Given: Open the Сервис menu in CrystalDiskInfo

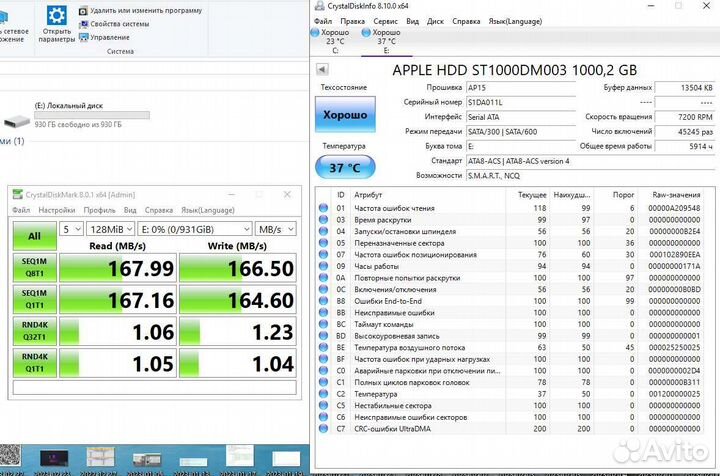Looking at the screenshot, I should 385,21.
